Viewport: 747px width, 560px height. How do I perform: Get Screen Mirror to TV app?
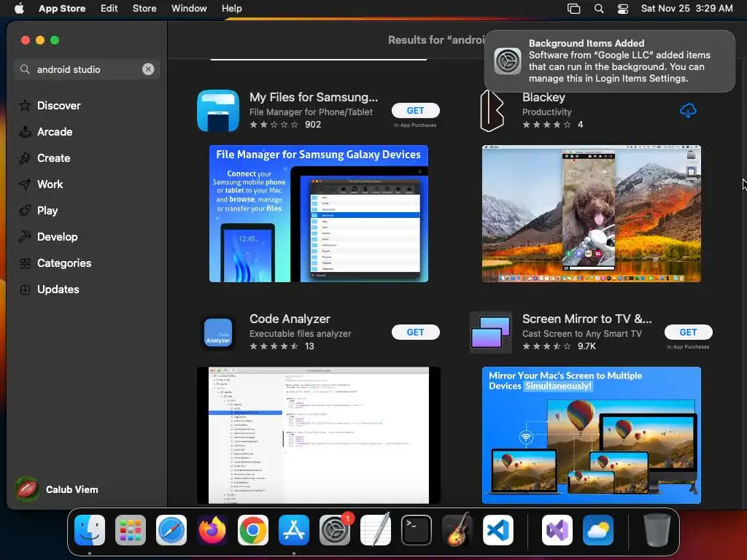coord(688,332)
